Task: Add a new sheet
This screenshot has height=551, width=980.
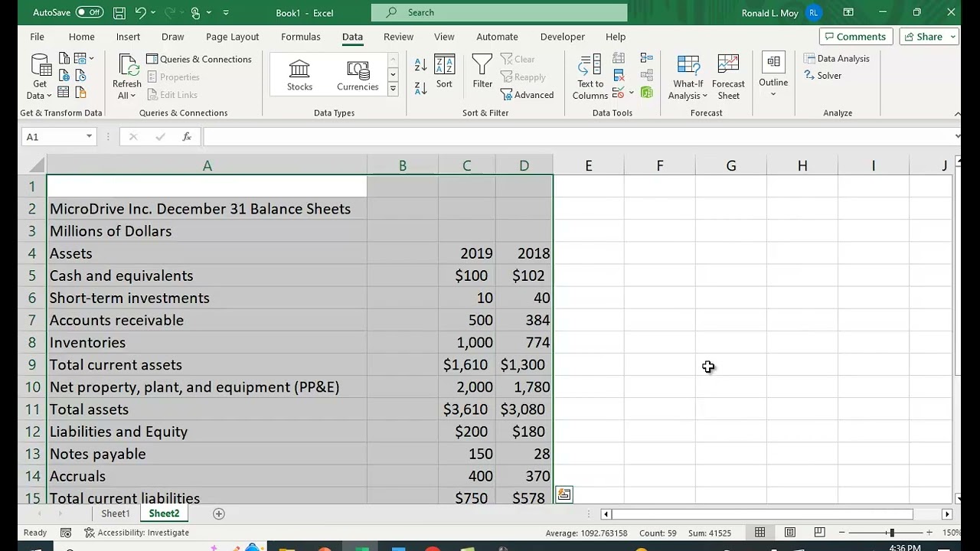Action: (x=219, y=514)
